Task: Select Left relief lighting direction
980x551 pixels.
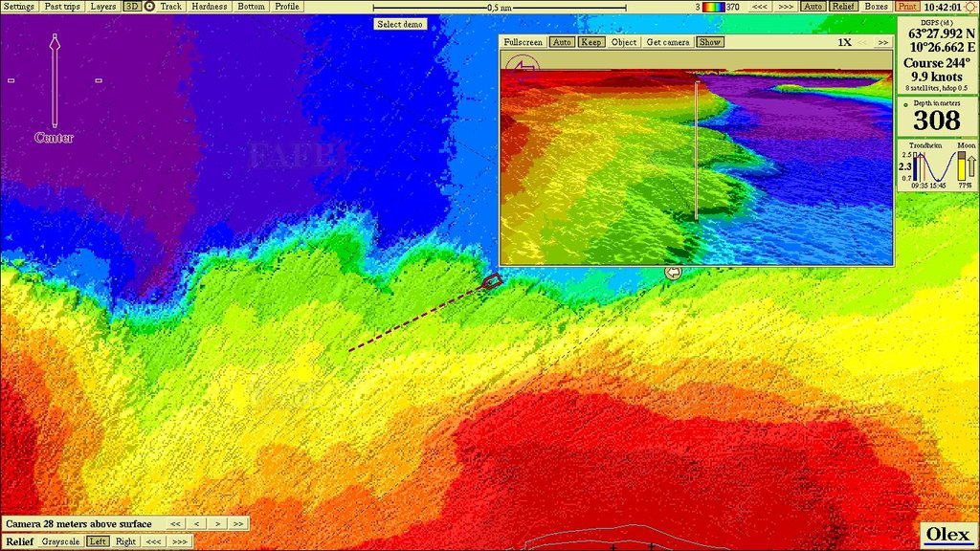Action: (98, 541)
